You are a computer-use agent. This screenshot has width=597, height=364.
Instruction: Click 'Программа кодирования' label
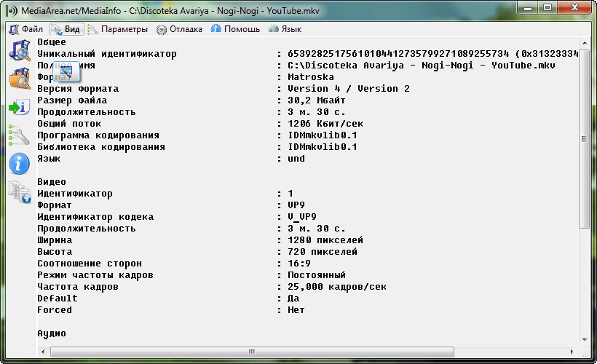click(x=98, y=135)
